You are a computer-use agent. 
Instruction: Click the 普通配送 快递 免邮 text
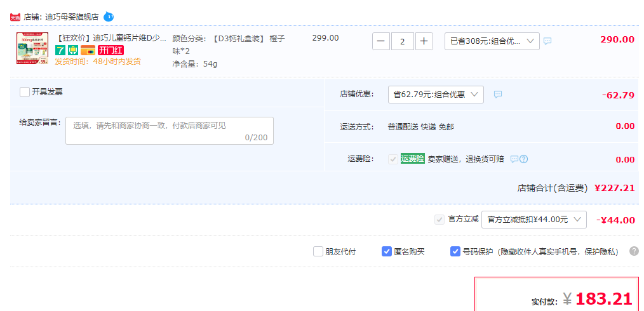pyautogui.click(x=421, y=127)
